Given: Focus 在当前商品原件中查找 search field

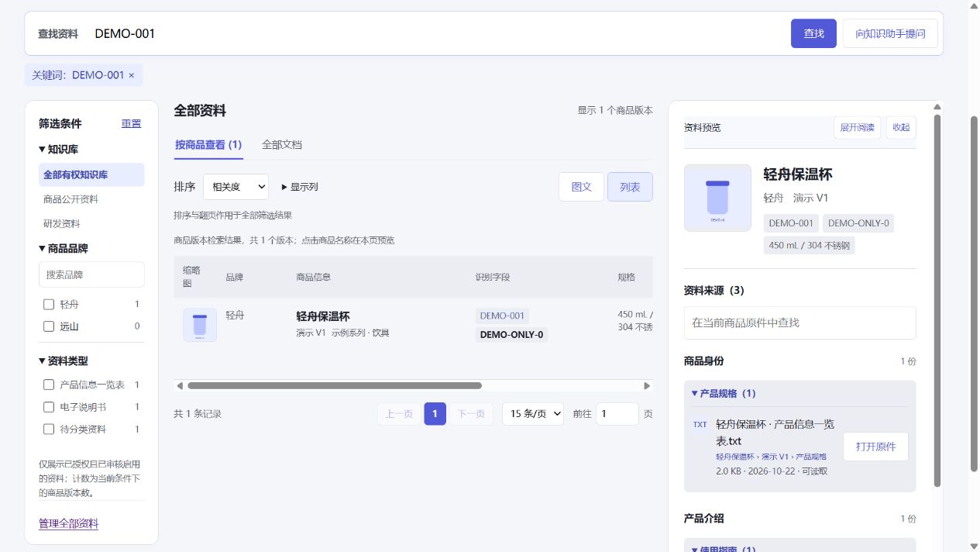Looking at the screenshot, I should (800, 323).
